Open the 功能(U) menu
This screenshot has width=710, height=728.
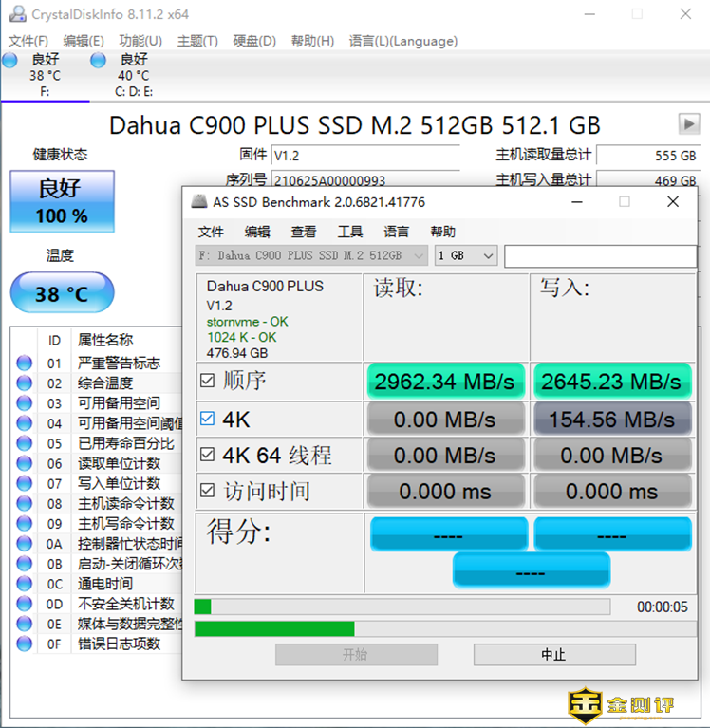click(x=140, y=41)
